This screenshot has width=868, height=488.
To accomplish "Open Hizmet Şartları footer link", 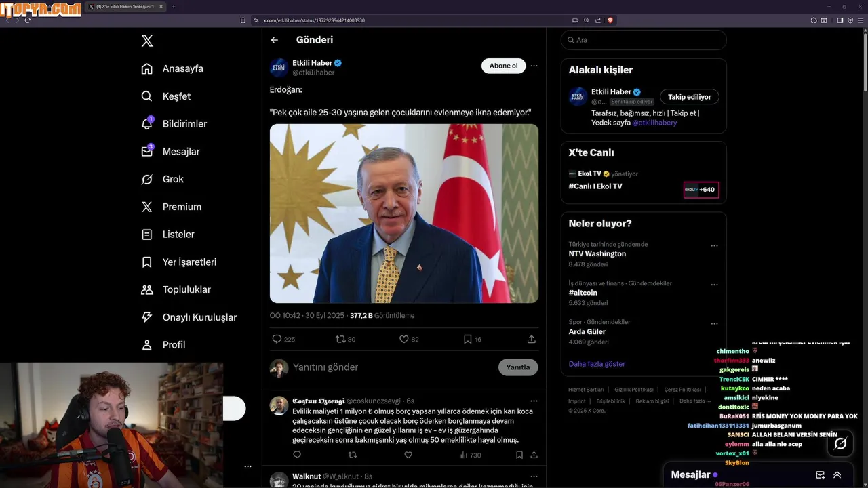I will click(x=586, y=390).
